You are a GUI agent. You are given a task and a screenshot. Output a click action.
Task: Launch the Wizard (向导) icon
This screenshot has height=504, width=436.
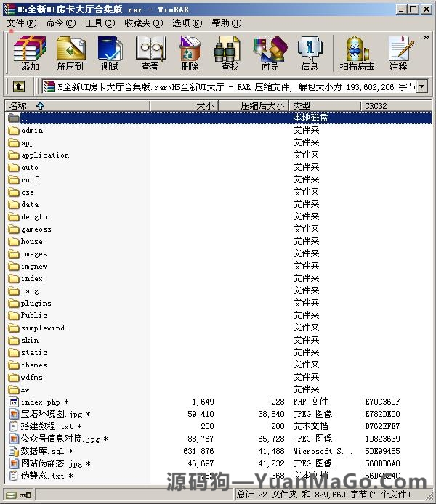[x=270, y=53]
